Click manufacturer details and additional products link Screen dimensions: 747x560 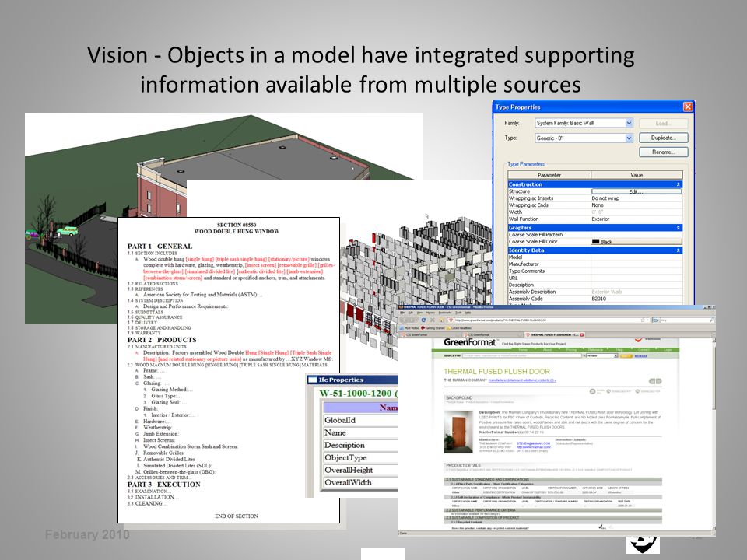pyautogui.click(x=522, y=380)
